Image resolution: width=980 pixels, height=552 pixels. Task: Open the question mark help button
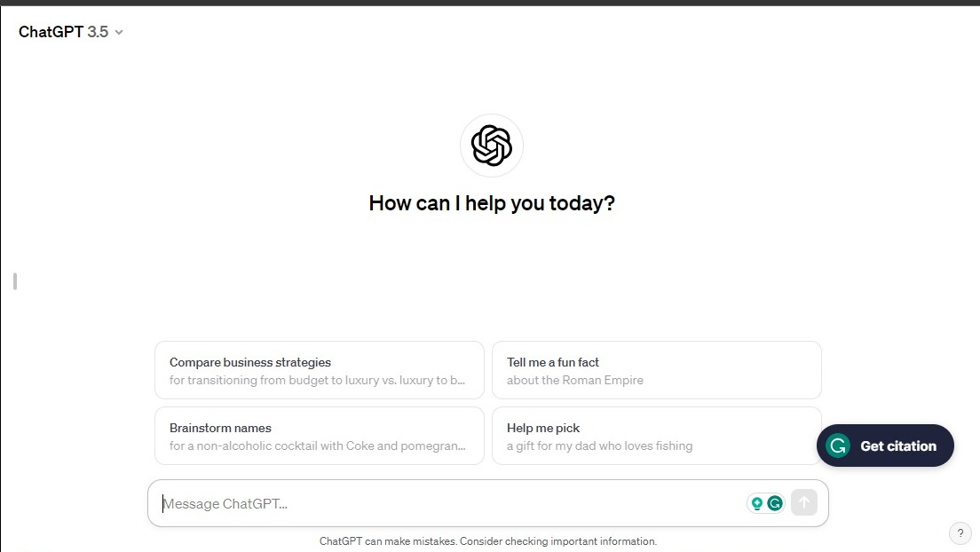(x=960, y=533)
